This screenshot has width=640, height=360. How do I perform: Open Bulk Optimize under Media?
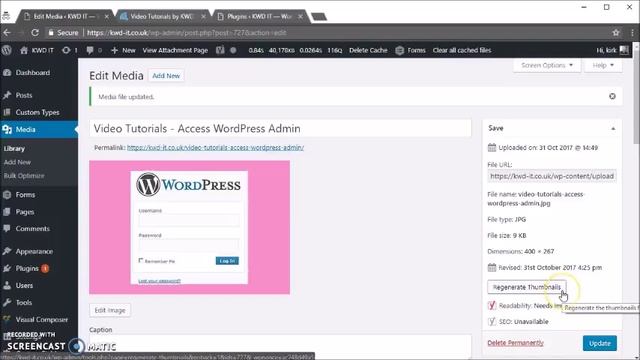(x=24, y=176)
